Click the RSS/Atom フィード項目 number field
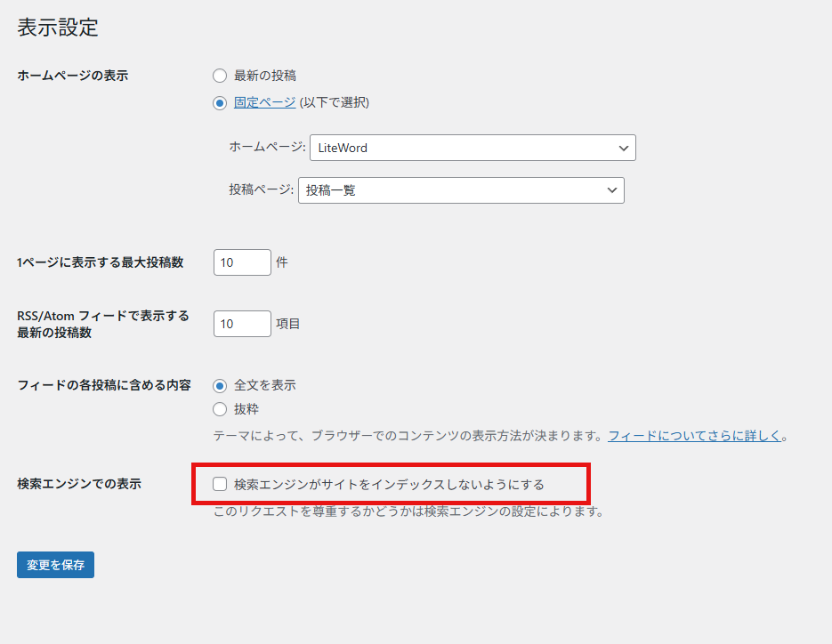The height and width of the screenshot is (644, 832). coord(243,324)
